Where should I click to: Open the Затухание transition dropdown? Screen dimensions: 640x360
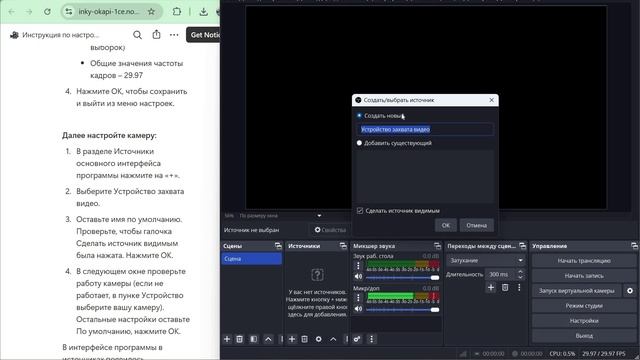coord(485,260)
